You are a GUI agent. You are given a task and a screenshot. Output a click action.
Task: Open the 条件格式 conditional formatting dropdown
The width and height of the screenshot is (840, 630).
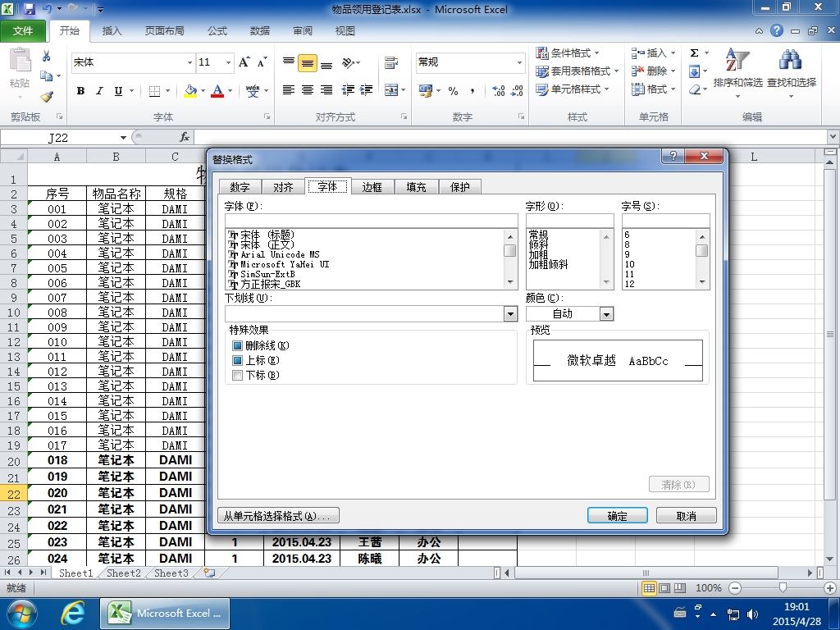click(x=568, y=53)
